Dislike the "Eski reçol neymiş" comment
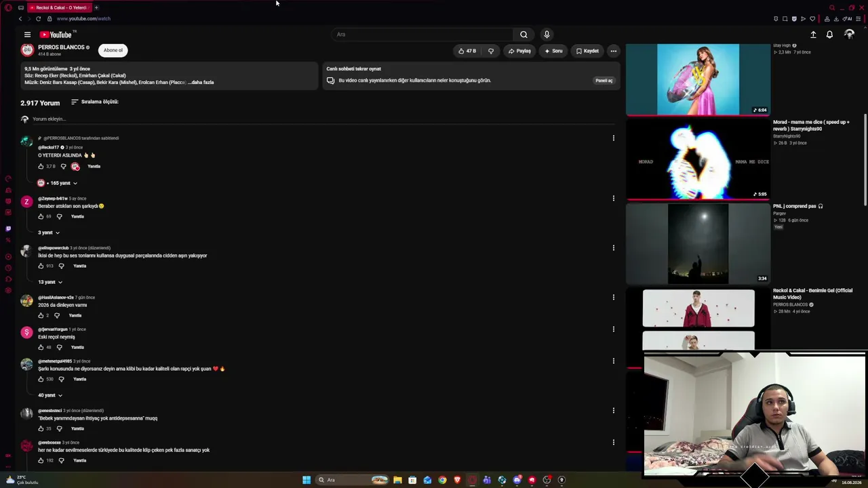868x488 pixels. 59,348
